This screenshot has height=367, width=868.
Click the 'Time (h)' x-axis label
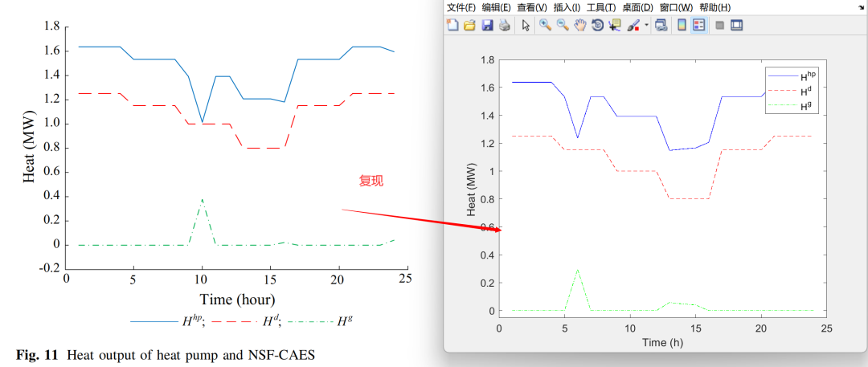pos(662,343)
